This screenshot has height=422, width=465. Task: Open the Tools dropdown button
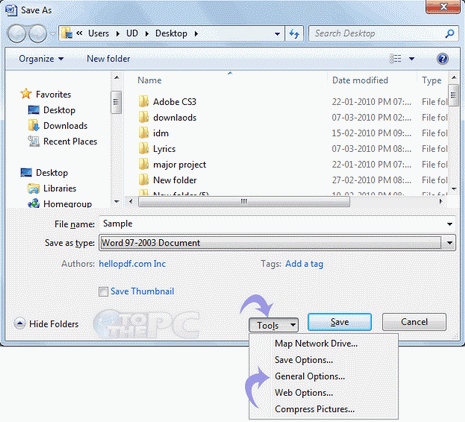[x=273, y=325]
